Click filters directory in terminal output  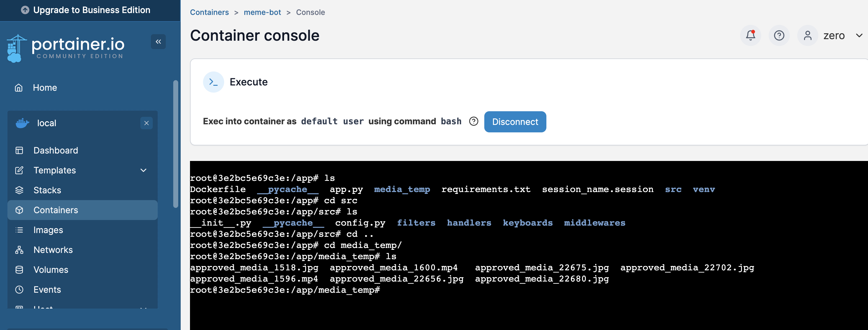pos(416,223)
